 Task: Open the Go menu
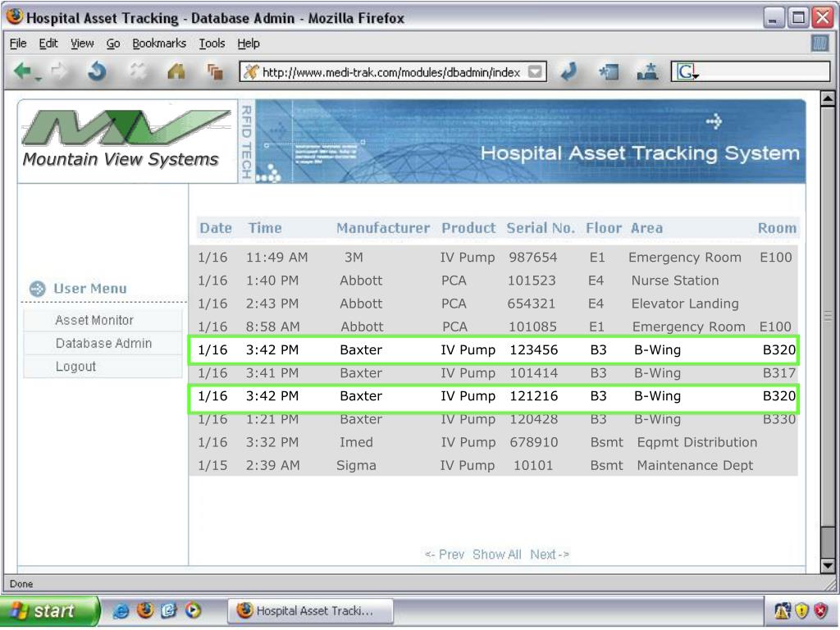[112, 43]
